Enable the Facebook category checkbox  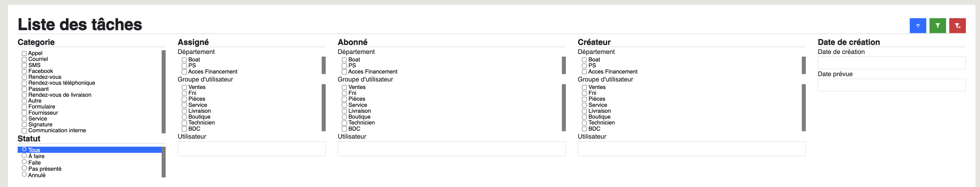[x=24, y=71]
